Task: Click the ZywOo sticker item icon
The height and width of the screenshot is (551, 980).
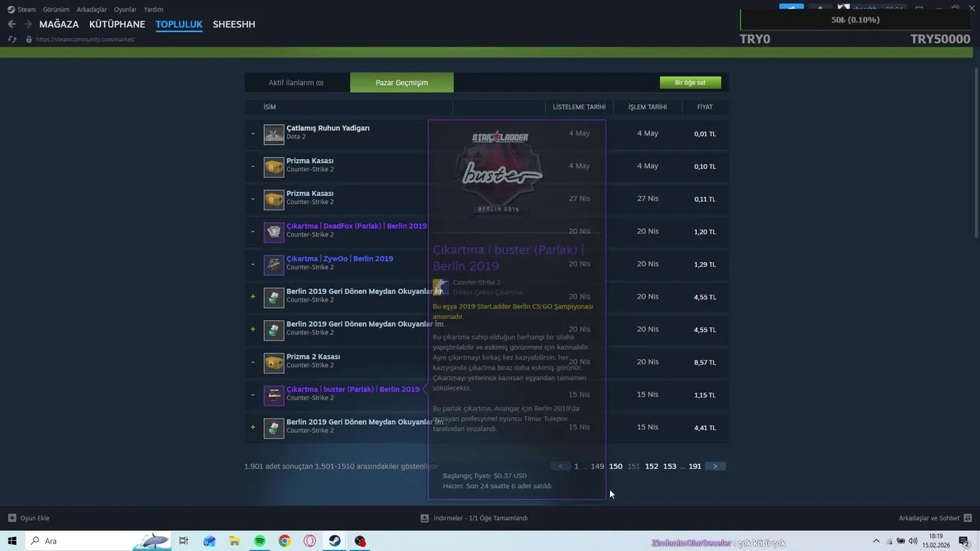Action: tap(274, 265)
